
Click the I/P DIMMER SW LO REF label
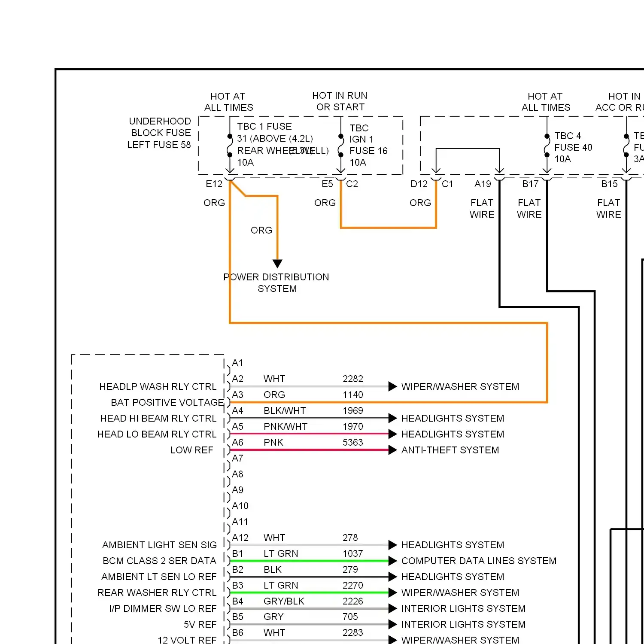point(163,608)
